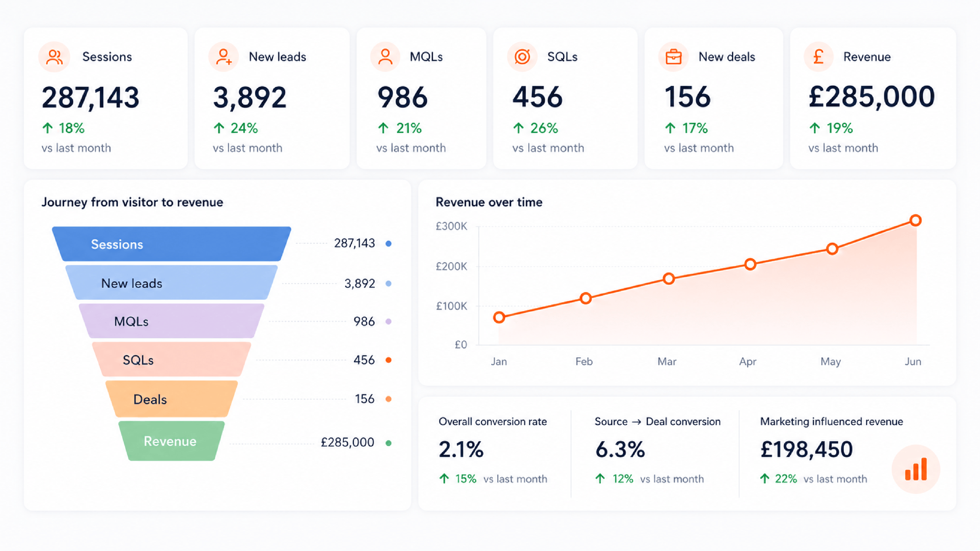Click the blue Sessions legend dot
The height and width of the screenshot is (551, 980).
388,243
